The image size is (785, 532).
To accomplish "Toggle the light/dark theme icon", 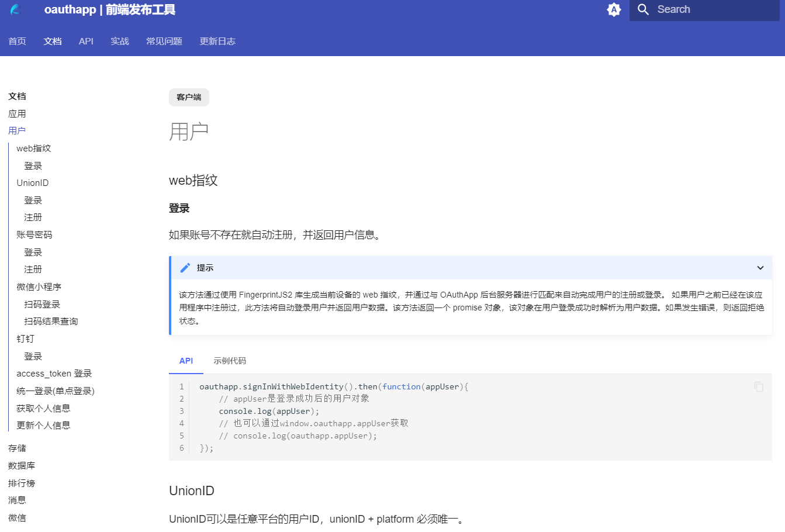I will click(614, 9).
